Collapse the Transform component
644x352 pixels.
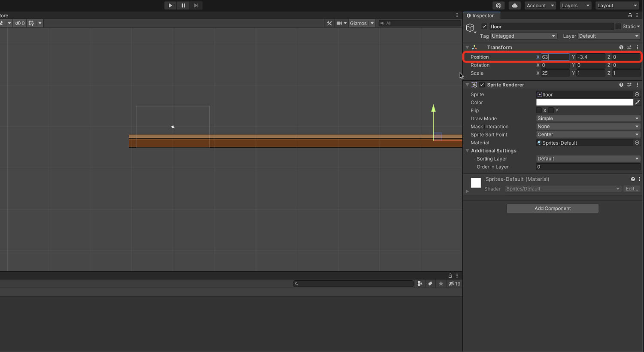[467, 47]
